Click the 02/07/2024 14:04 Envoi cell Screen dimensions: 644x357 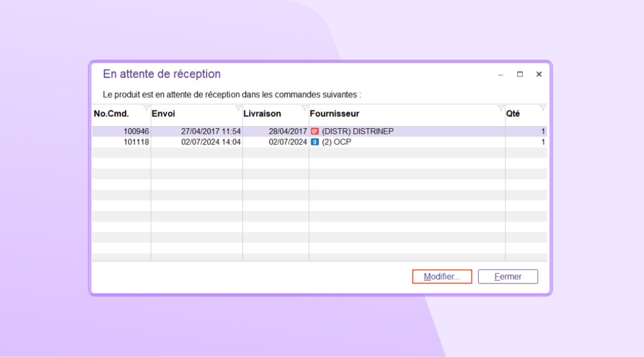(211, 142)
